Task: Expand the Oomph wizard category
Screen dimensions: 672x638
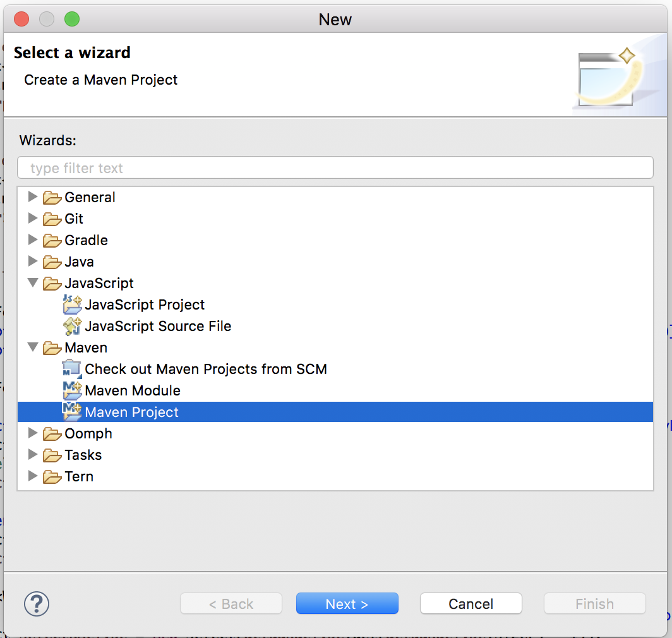Action: click(33, 433)
